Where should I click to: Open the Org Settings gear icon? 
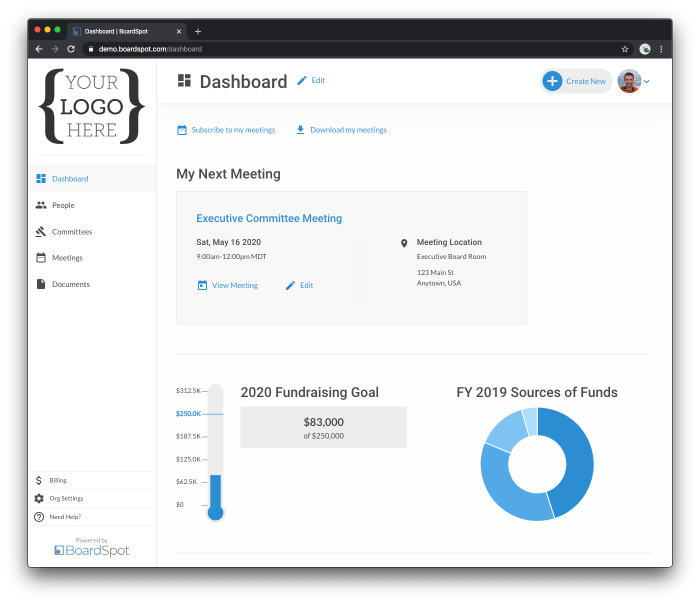[38, 498]
